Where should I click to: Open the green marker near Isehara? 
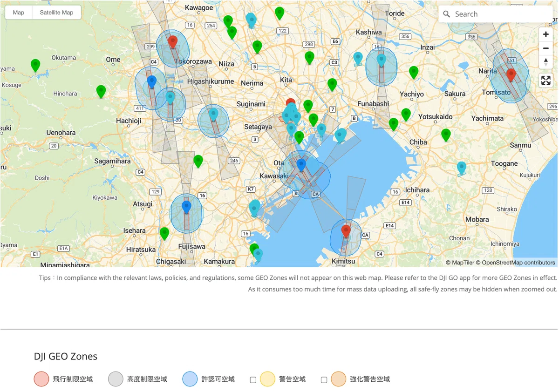pos(164,233)
